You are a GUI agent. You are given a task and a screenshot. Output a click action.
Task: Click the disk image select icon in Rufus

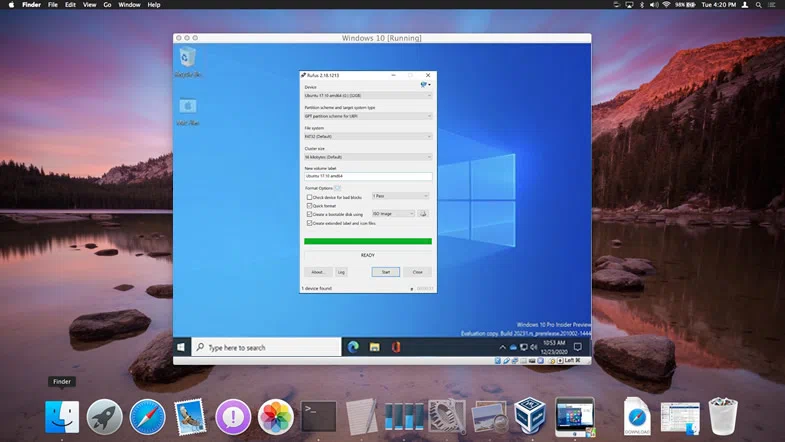(x=423, y=214)
